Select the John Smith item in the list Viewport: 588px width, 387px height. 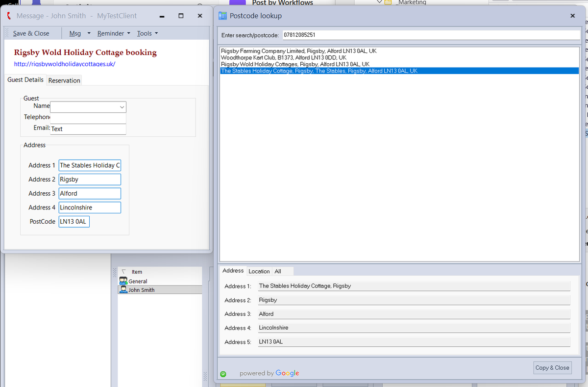pos(160,290)
